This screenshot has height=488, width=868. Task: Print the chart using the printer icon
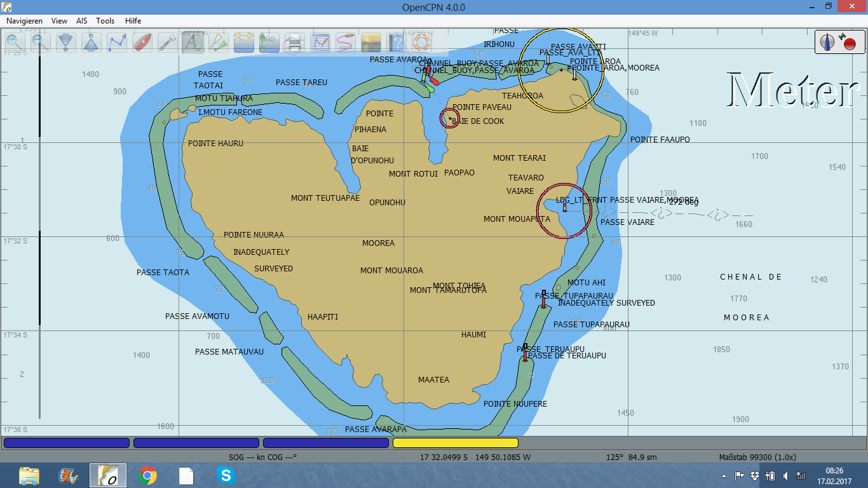[x=294, y=43]
